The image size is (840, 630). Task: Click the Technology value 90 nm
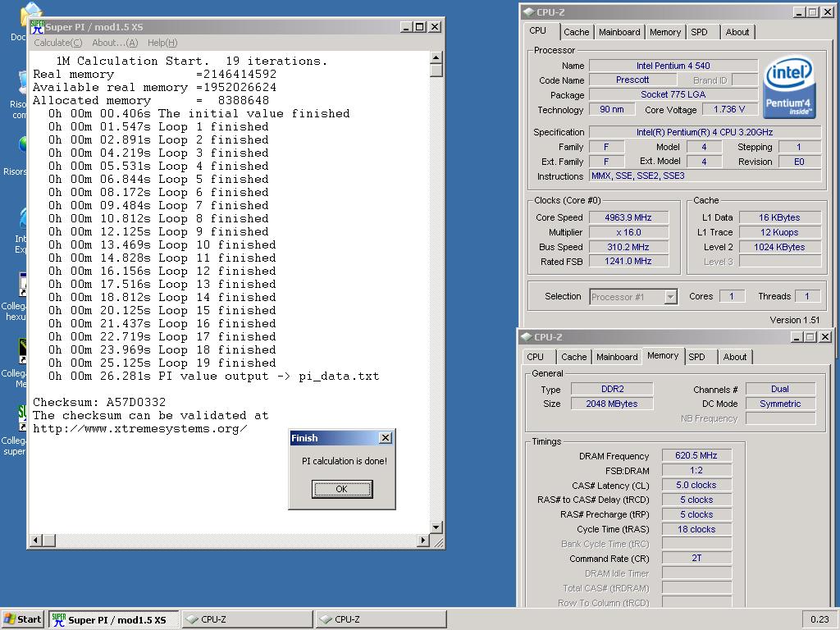(612, 109)
